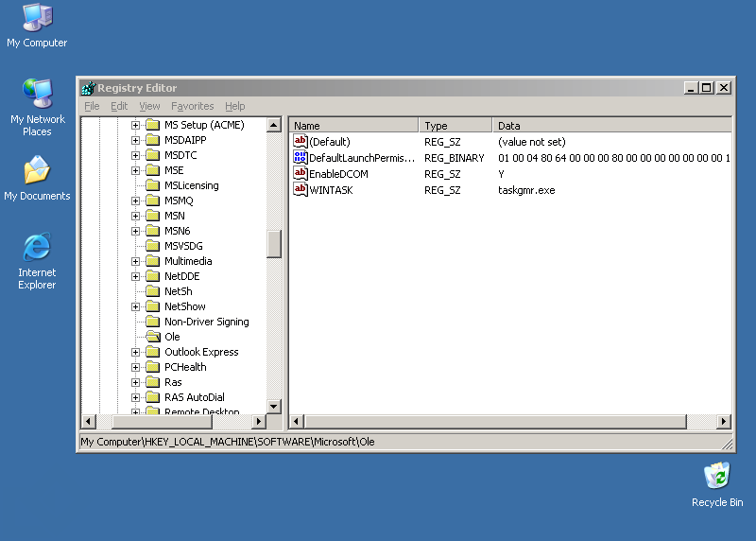Screen dimensions: 756x541
Task: Click the tree pane scroll right arrow
Action: click(x=259, y=421)
